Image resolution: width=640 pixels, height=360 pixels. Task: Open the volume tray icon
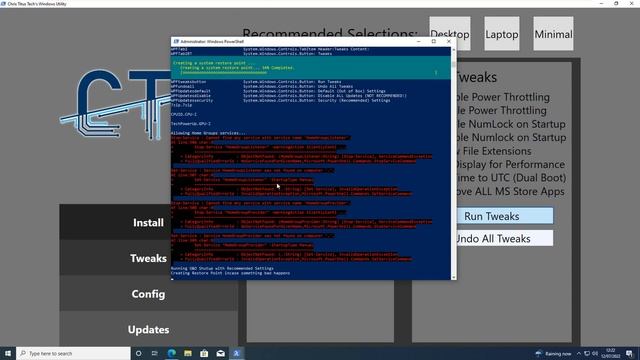tap(595, 353)
